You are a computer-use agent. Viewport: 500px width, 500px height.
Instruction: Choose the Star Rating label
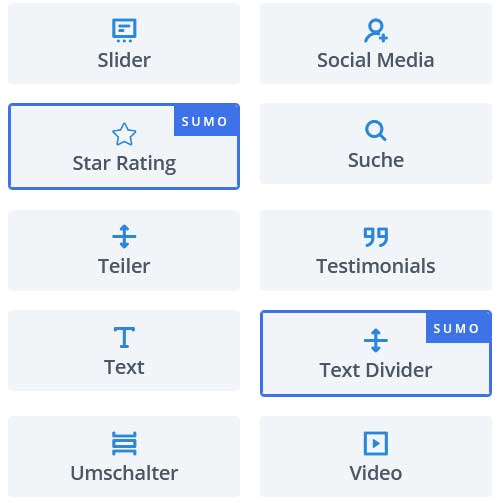click(124, 164)
